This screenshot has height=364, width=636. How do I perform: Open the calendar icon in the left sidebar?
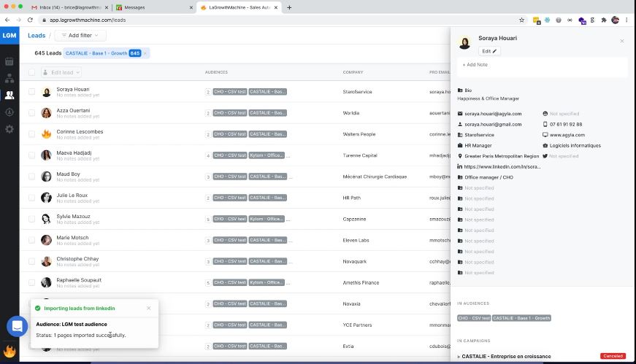(9, 61)
